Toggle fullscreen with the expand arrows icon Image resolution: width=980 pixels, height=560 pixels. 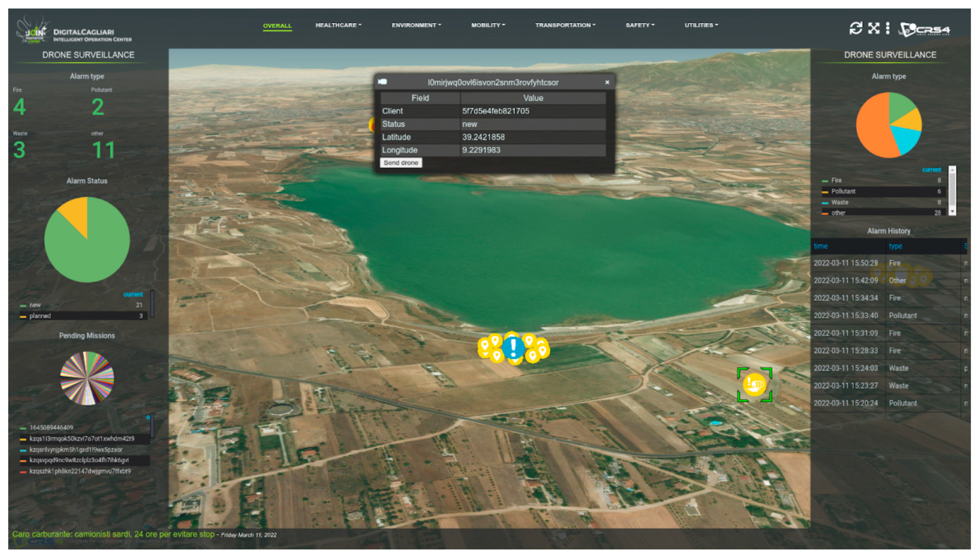[874, 28]
